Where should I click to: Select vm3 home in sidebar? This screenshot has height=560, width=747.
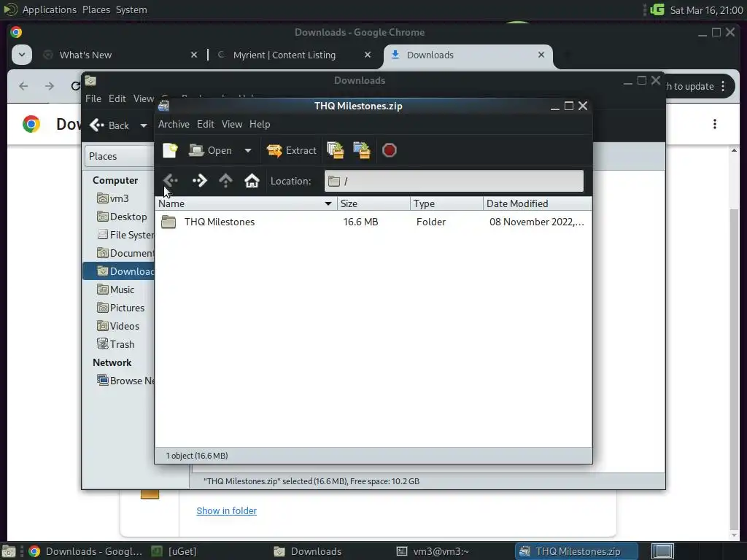click(119, 198)
